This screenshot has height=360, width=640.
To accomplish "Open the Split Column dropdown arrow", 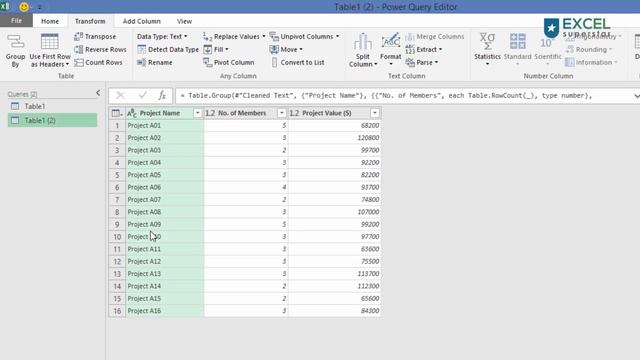I will pos(376,64).
